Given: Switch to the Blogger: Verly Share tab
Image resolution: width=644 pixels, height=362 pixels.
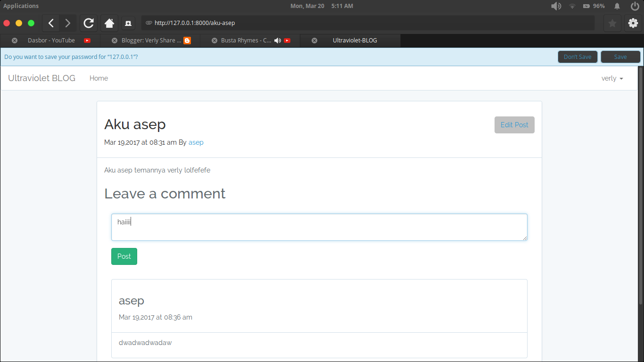Looking at the screenshot, I should click(x=151, y=41).
